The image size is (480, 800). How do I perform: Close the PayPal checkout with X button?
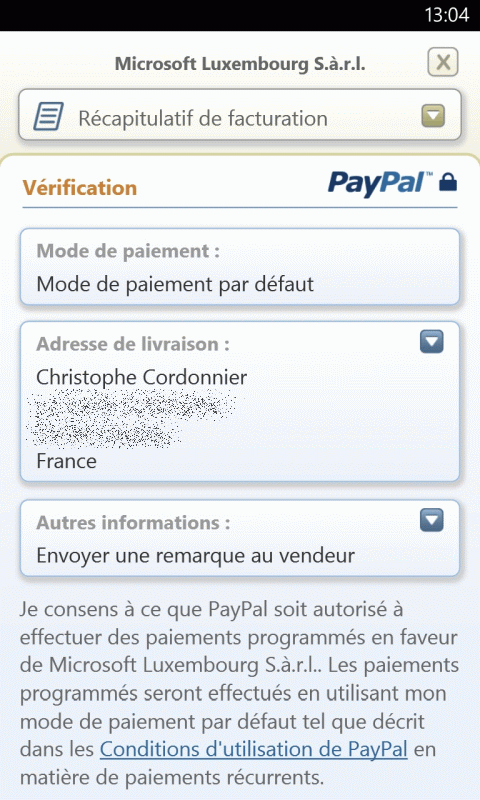point(442,62)
